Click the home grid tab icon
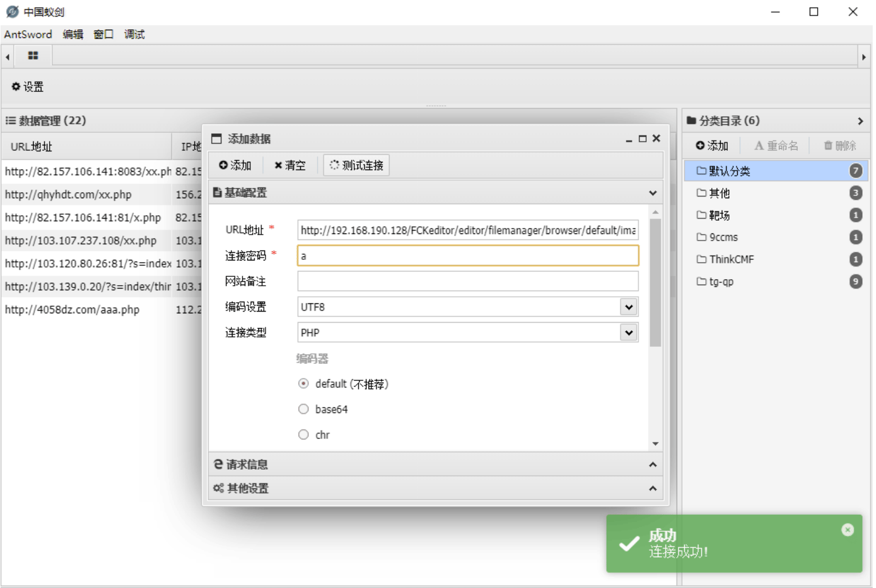876x588 pixels. tap(33, 56)
